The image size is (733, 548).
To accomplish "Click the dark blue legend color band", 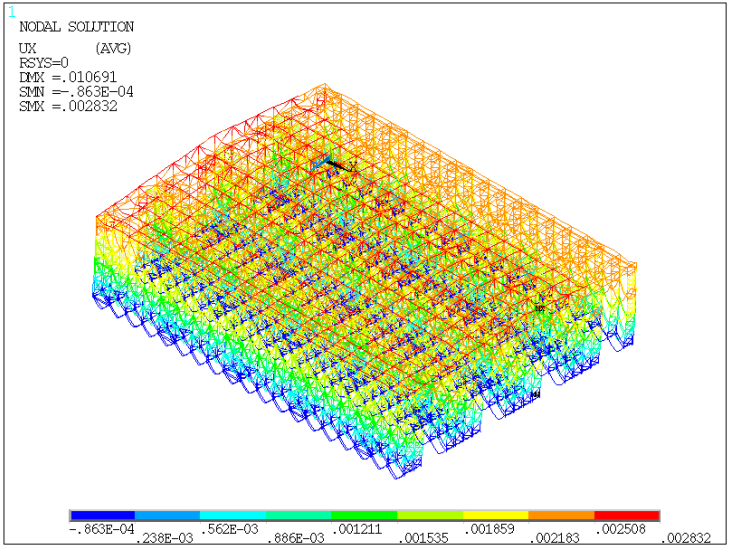I will pos(102,515).
